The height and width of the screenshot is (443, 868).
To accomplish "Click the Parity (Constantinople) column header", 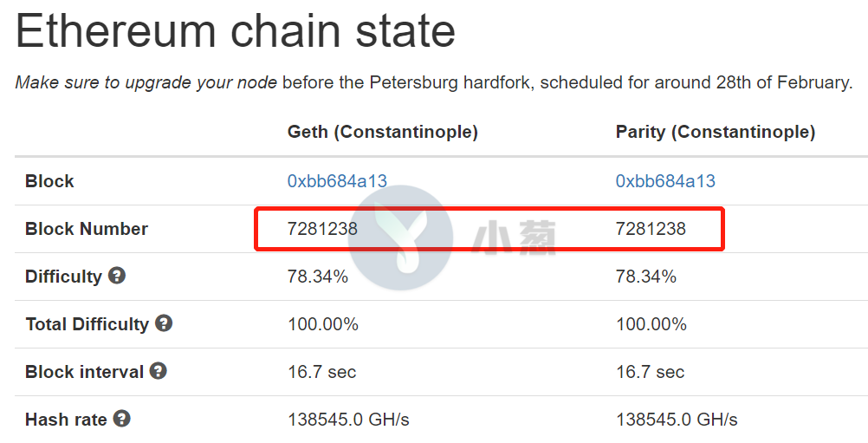I will (x=716, y=132).
